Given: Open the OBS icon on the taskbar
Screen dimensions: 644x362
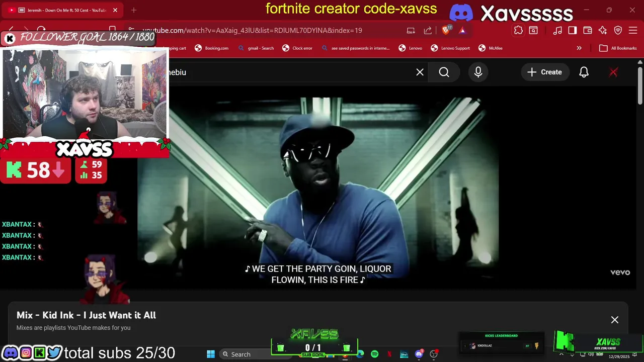Looking at the screenshot, I should [x=434, y=354].
